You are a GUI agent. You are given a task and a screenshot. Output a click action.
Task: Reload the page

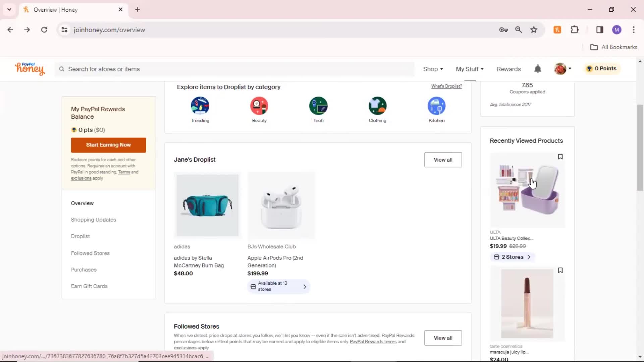point(44,30)
